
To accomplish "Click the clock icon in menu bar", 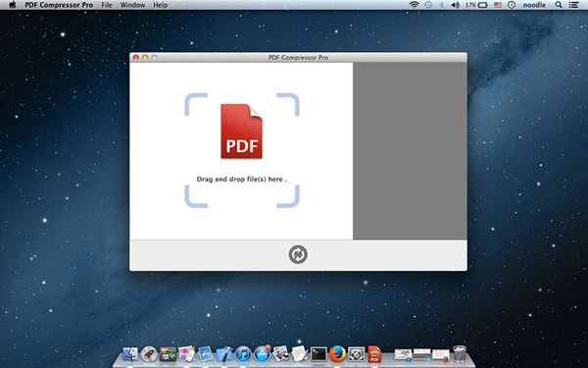I will click(x=512, y=5).
